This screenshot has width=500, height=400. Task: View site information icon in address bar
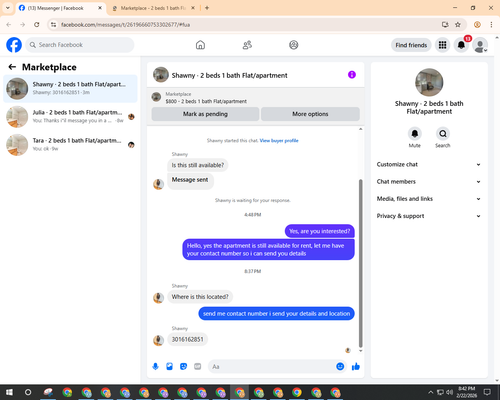53,25
